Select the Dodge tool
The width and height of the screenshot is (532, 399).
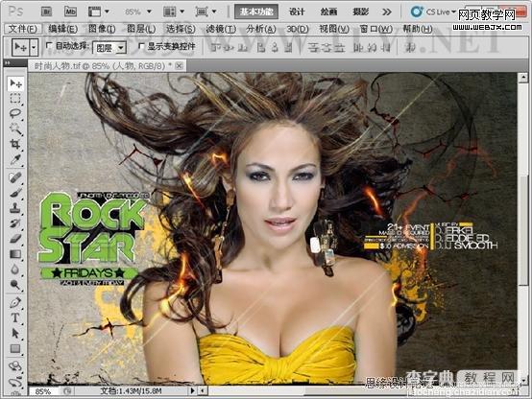(15, 285)
